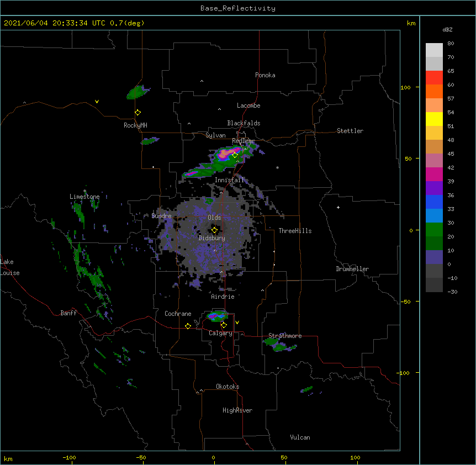Image resolution: width=476 pixels, height=465 pixels.
Task: Click the white caret marker below Ponoka's west side
Action: pos(202,81)
